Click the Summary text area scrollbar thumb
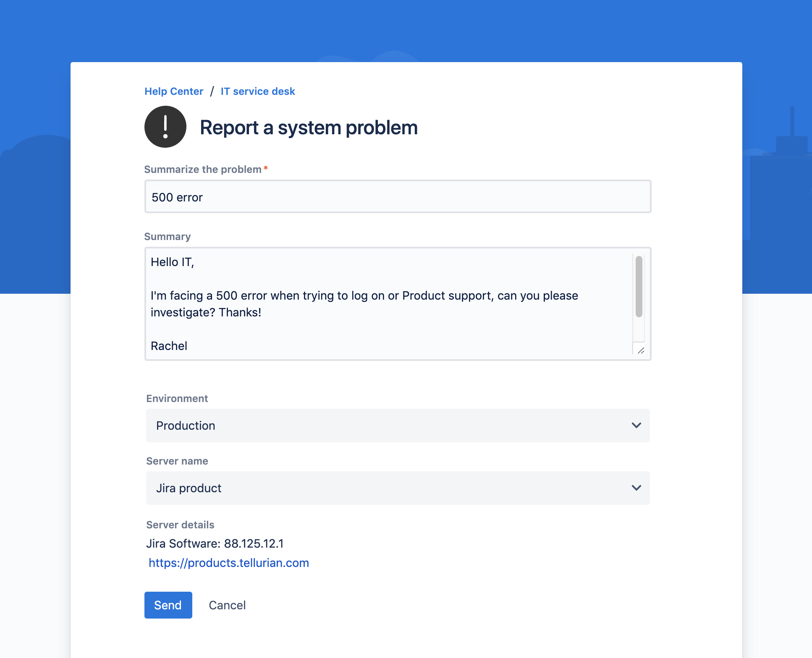Viewport: 812px width, 658px height. click(639, 287)
